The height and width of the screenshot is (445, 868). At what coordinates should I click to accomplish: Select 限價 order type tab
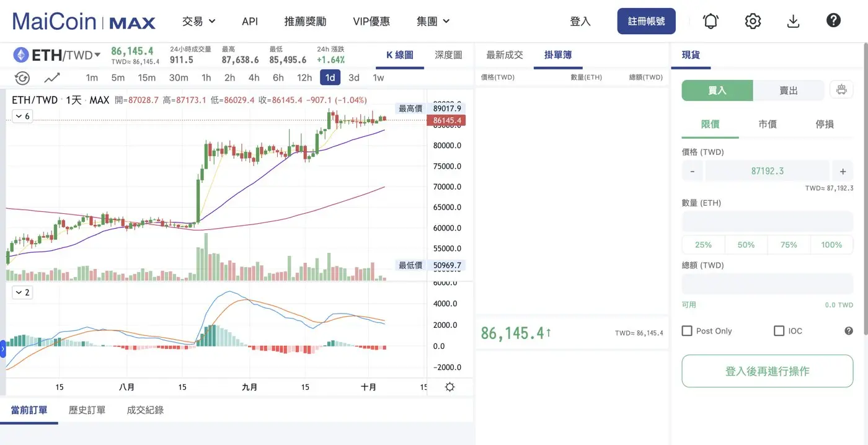pos(711,124)
